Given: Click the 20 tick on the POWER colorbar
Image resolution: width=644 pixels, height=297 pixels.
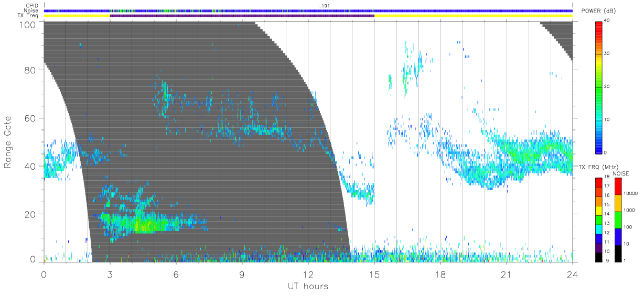Looking at the screenshot, I should (607, 86).
